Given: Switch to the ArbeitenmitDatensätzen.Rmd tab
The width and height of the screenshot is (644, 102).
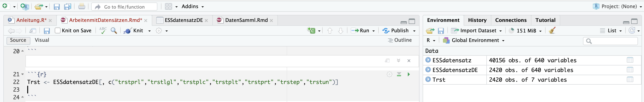Looking at the screenshot, I should [x=105, y=20].
